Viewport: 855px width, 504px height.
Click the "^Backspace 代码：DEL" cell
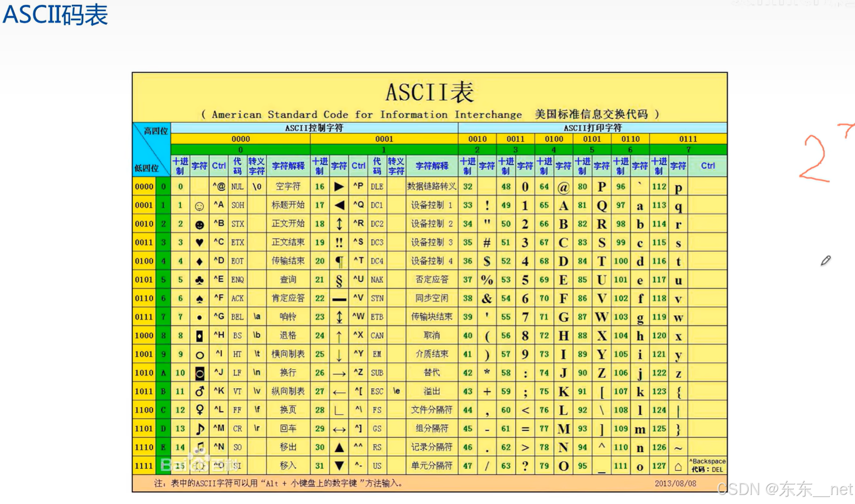coord(707,465)
